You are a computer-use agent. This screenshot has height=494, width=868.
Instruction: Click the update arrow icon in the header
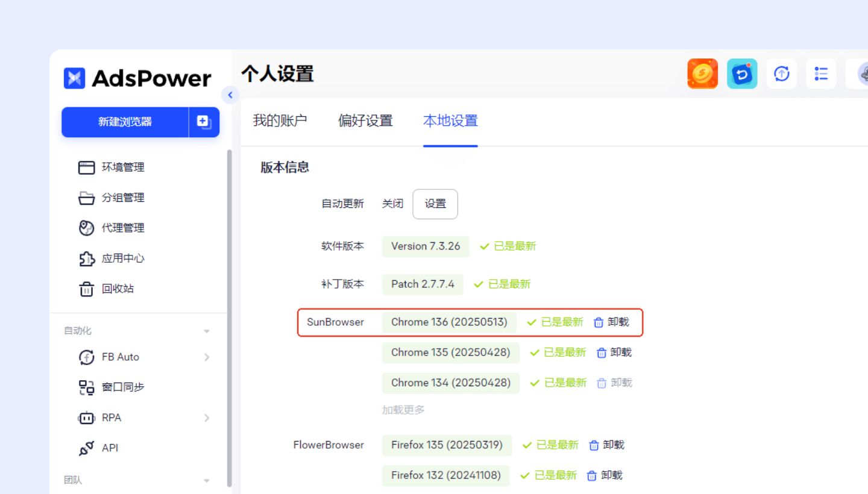click(782, 73)
